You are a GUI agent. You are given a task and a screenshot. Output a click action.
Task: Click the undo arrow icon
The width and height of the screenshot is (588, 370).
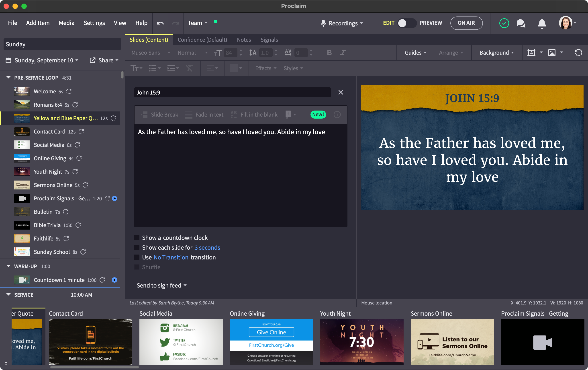pyautogui.click(x=160, y=23)
